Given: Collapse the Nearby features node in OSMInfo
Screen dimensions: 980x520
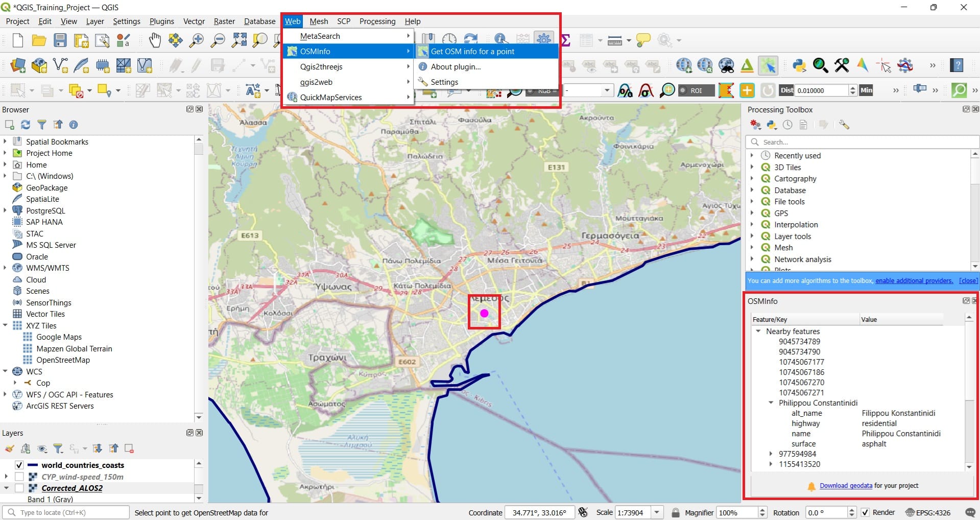Looking at the screenshot, I should (x=758, y=331).
